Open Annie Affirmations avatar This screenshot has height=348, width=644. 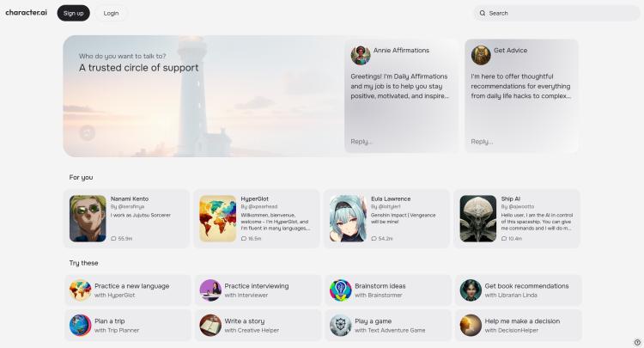pyautogui.click(x=361, y=55)
